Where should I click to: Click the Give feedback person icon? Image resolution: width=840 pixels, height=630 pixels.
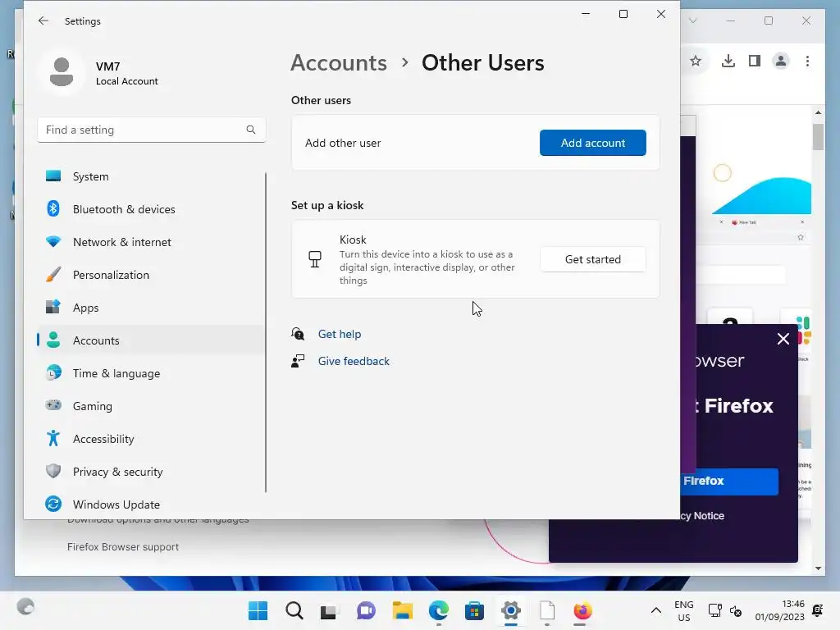298,361
